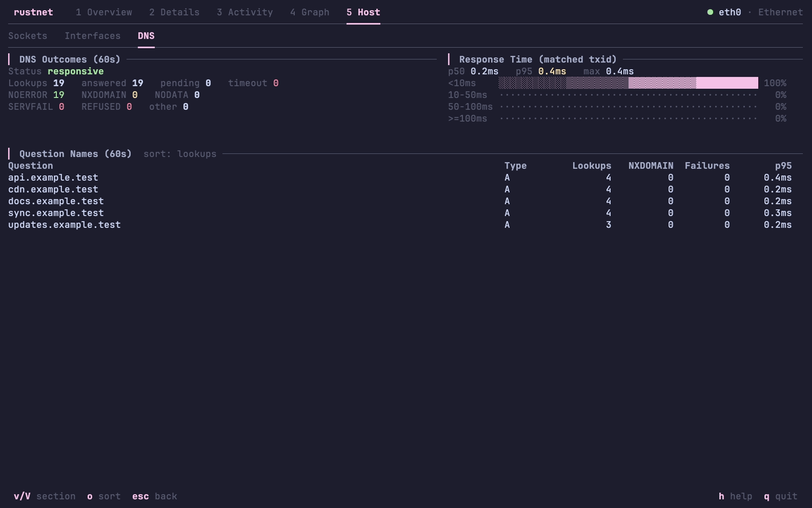This screenshot has height=508, width=812.
Task: Click the 'o sort' shortcut hint
Action: (104, 496)
